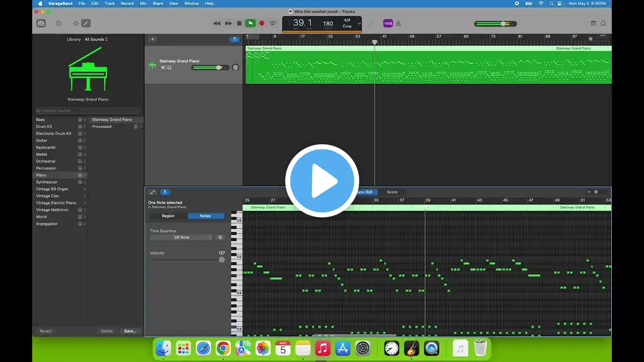The height and width of the screenshot is (362, 644).
Task: Expand the Drum Kit category chevron
Action: (x=85, y=127)
